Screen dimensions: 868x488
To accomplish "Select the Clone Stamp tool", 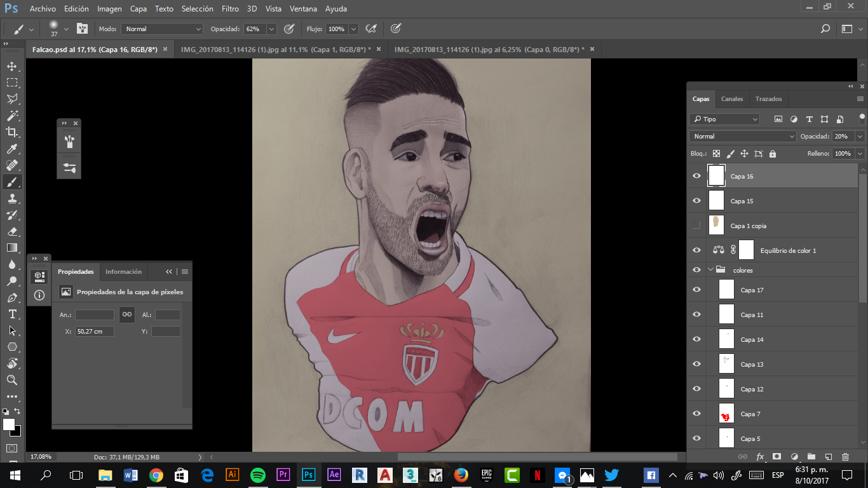I will (x=11, y=198).
